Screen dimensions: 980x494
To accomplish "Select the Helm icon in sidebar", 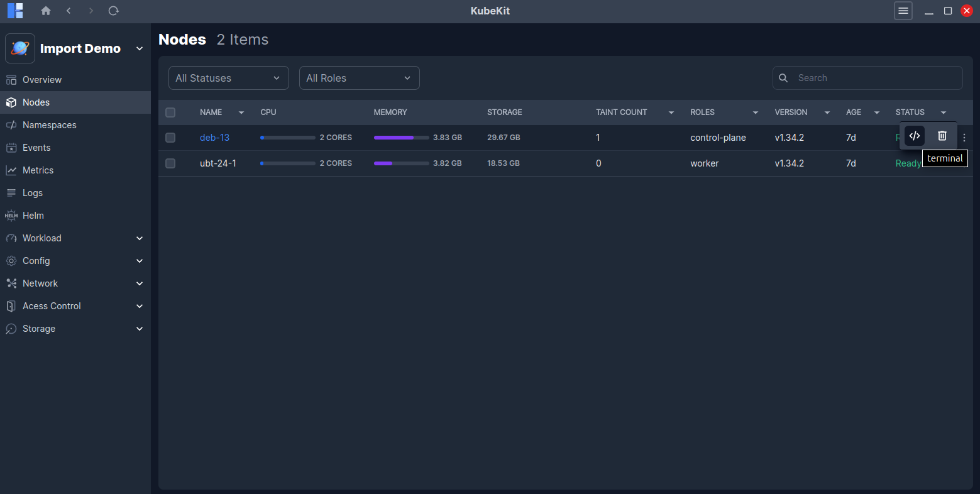I will pos(11,215).
